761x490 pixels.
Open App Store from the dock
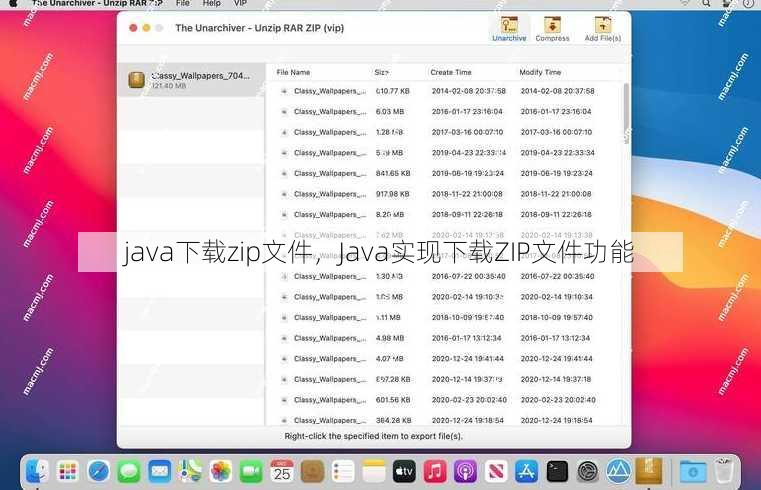[x=527, y=471]
